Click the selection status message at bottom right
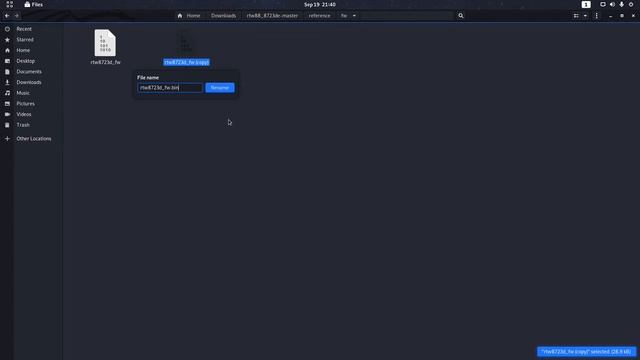640x360 pixels. [x=587, y=351]
